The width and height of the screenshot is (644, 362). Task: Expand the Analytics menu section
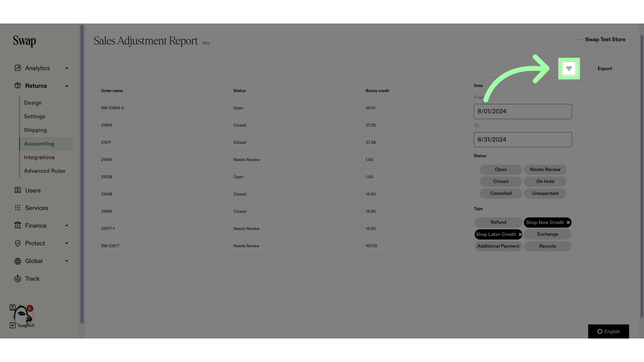[41, 68]
